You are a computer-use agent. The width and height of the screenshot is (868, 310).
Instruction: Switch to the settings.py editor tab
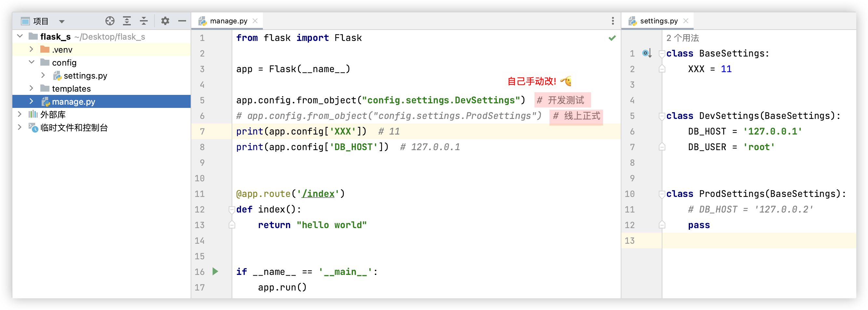tap(658, 21)
